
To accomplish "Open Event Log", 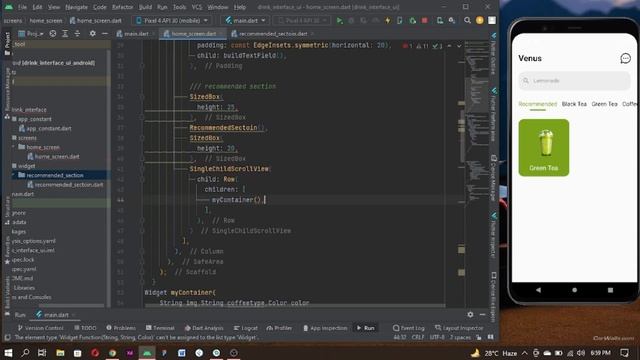I will 408,328.
